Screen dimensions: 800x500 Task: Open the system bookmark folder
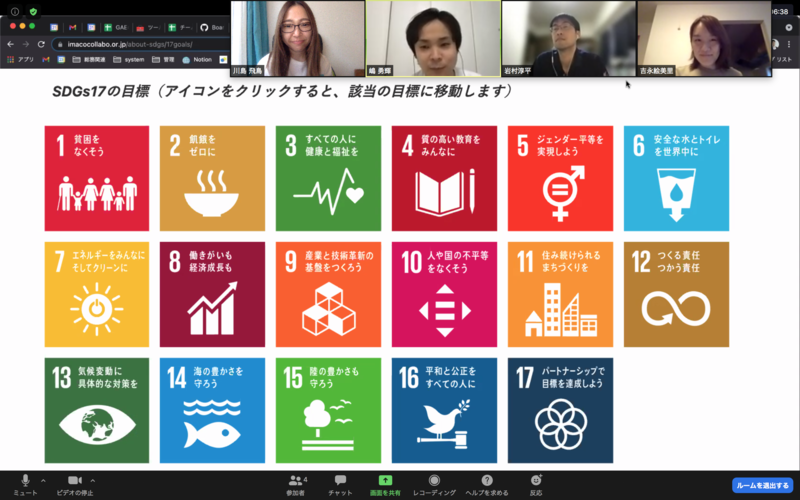[x=129, y=60]
